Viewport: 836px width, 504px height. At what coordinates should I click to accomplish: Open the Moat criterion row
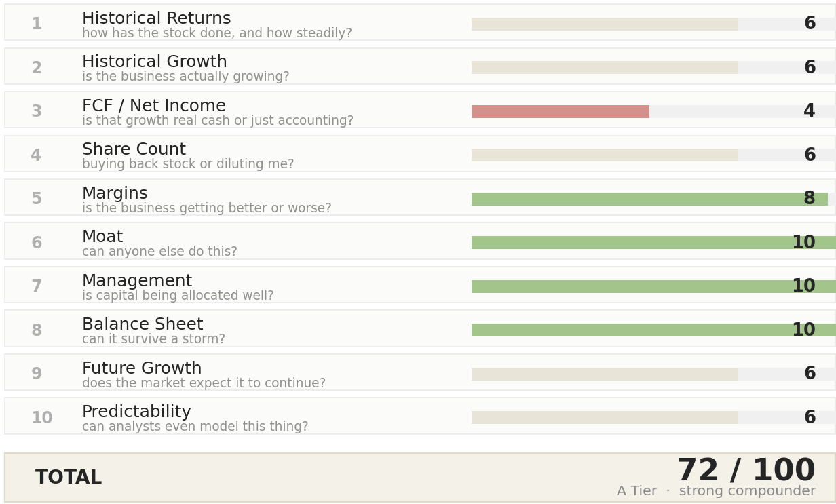[420, 241]
